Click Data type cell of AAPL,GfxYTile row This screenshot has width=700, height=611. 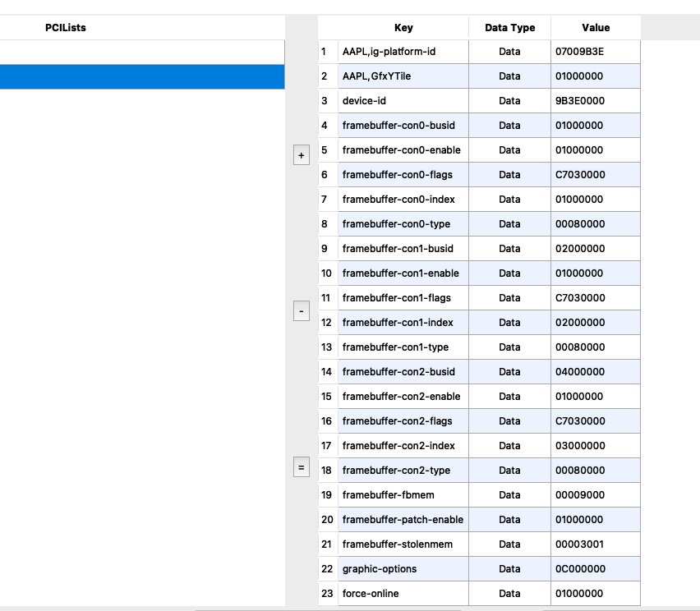[x=510, y=76]
